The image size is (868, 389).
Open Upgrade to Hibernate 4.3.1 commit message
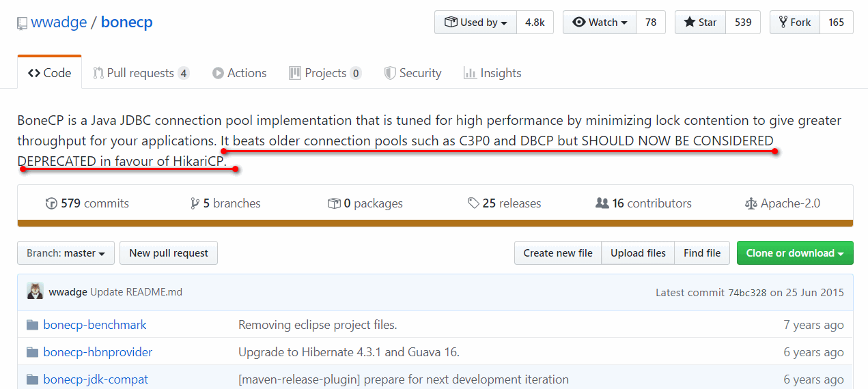tap(349, 352)
